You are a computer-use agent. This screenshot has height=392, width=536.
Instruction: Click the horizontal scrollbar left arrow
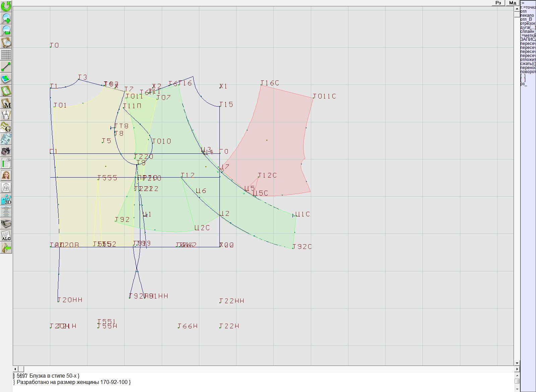[15, 369]
